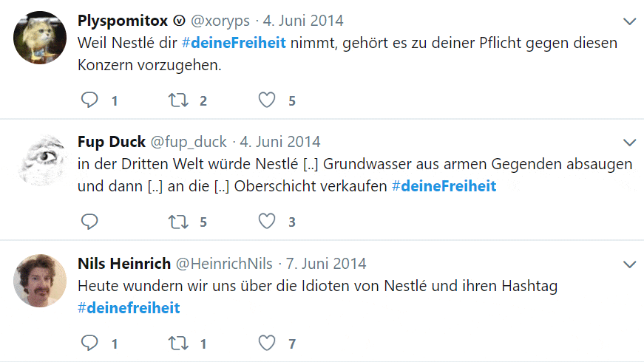The width and height of the screenshot is (644, 362).
Task: Reply to Nils Heinrich's tweet
Action: [89, 343]
